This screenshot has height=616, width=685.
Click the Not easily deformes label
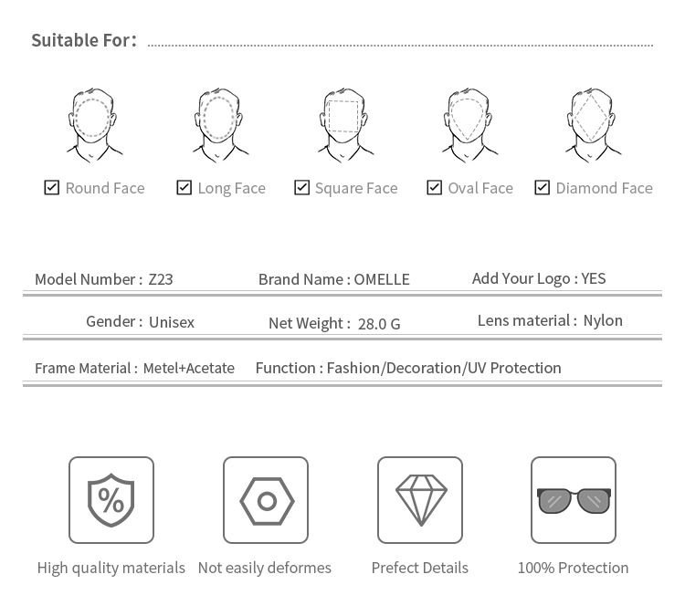point(265,568)
